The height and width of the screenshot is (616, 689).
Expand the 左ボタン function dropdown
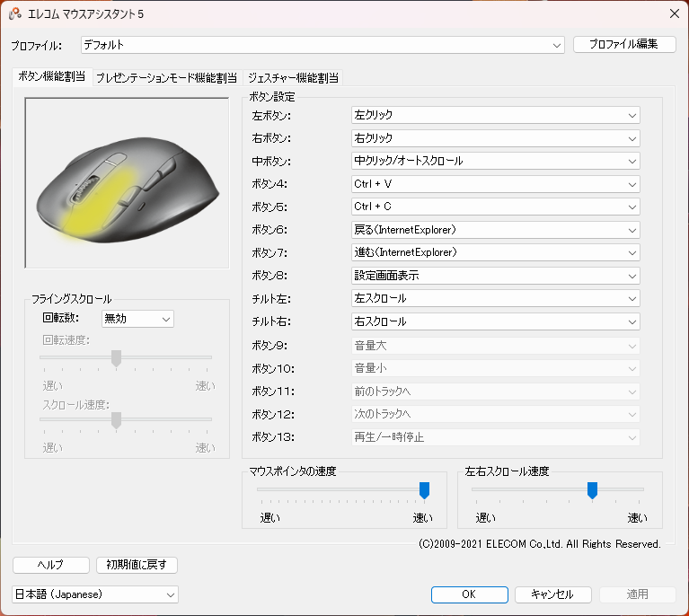(x=495, y=115)
